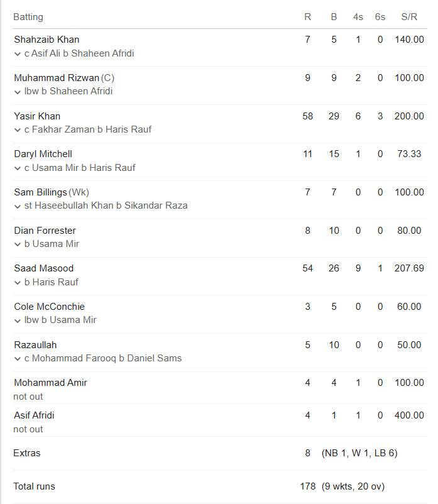Select Asif Afridi player name
Screen dimensions: 438x504
pyautogui.click(x=34, y=415)
